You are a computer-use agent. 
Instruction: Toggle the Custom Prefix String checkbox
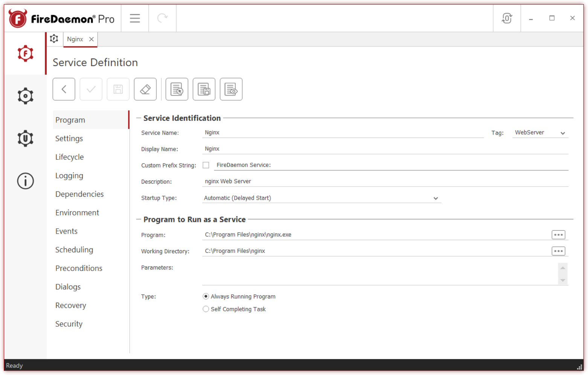click(x=206, y=165)
